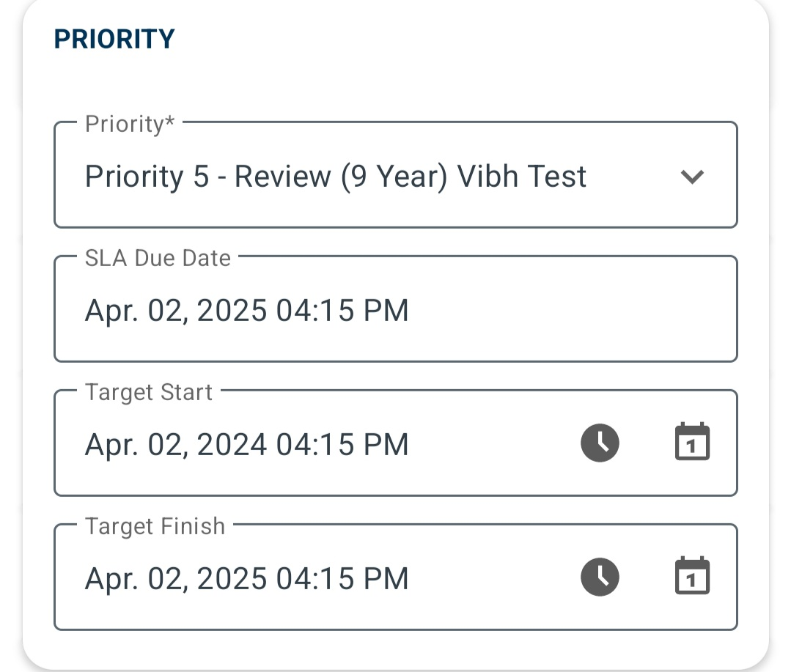
Task: Click the 04:15 PM time in SLA Due Date
Action: [x=342, y=311]
